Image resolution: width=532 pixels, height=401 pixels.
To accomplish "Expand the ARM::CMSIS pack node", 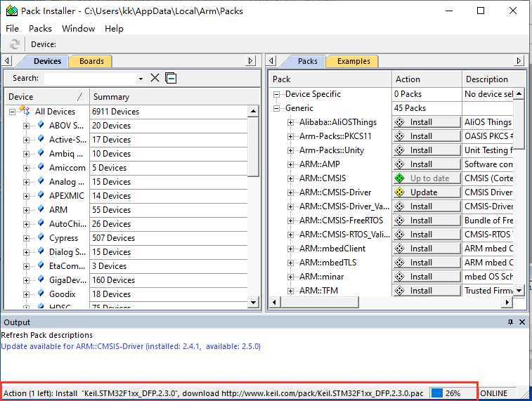I will (290, 178).
